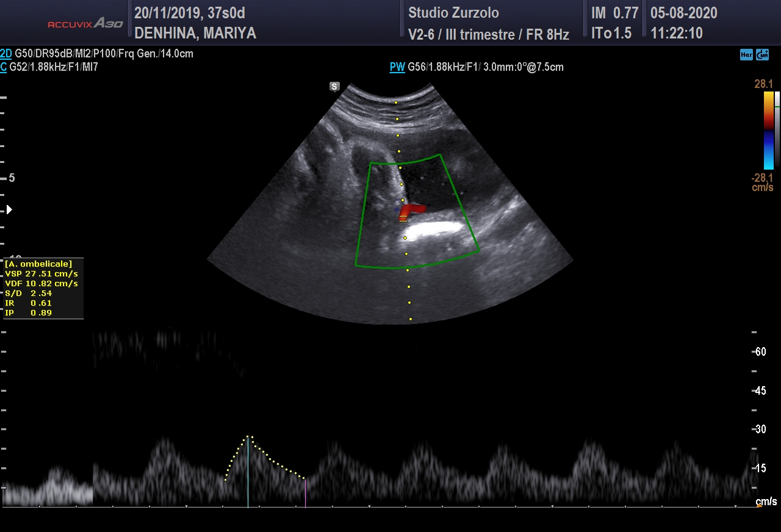Click the Accuvix A30 logo
Viewport: 781px width, 532px height.
85,24
